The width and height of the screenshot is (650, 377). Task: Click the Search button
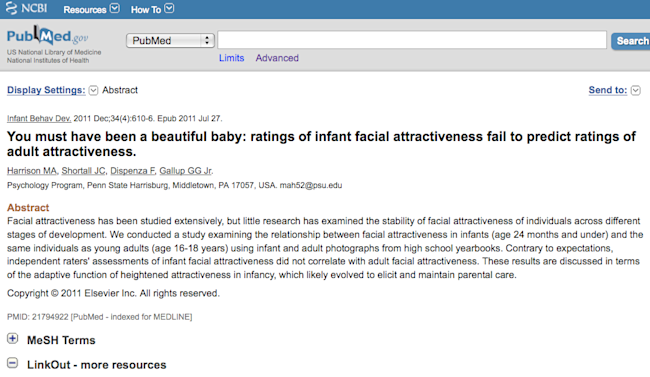631,41
